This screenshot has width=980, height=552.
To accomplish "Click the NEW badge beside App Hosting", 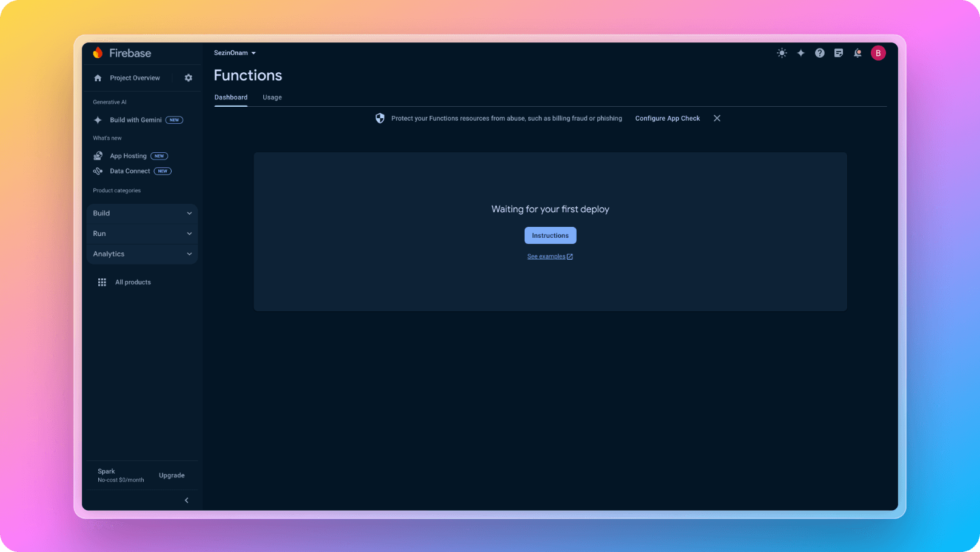I will [159, 156].
